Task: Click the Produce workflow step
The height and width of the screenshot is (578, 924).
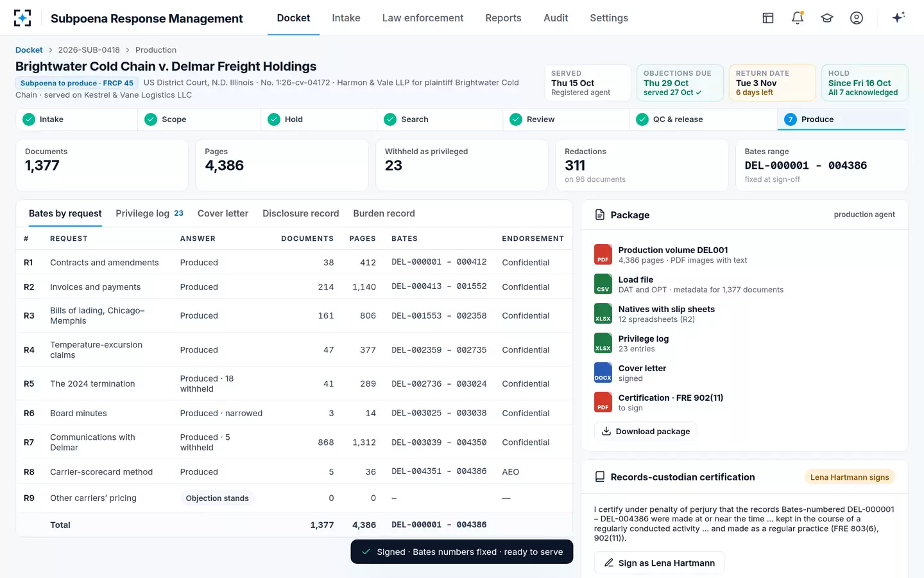Action: [x=841, y=119]
